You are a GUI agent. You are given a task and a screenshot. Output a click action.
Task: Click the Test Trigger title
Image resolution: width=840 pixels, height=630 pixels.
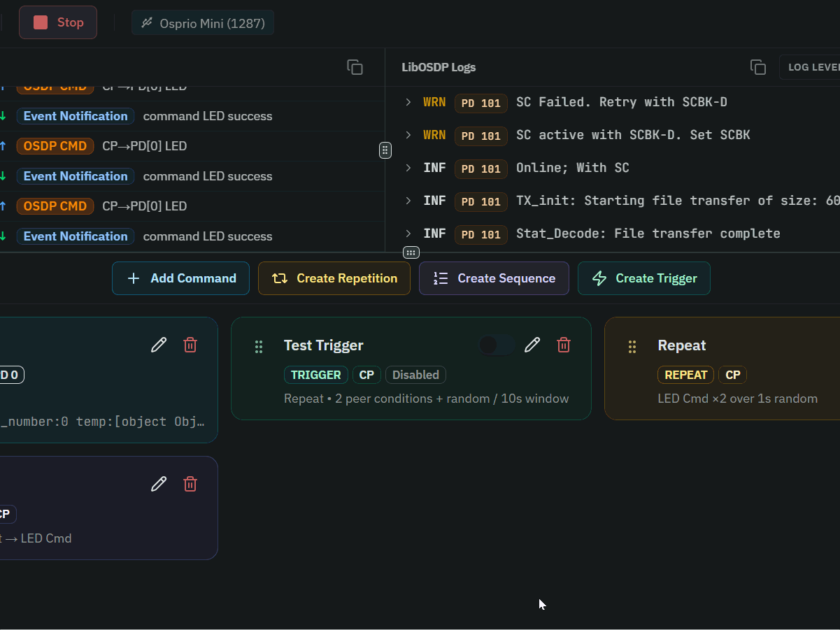pyautogui.click(x=324, y=345)
